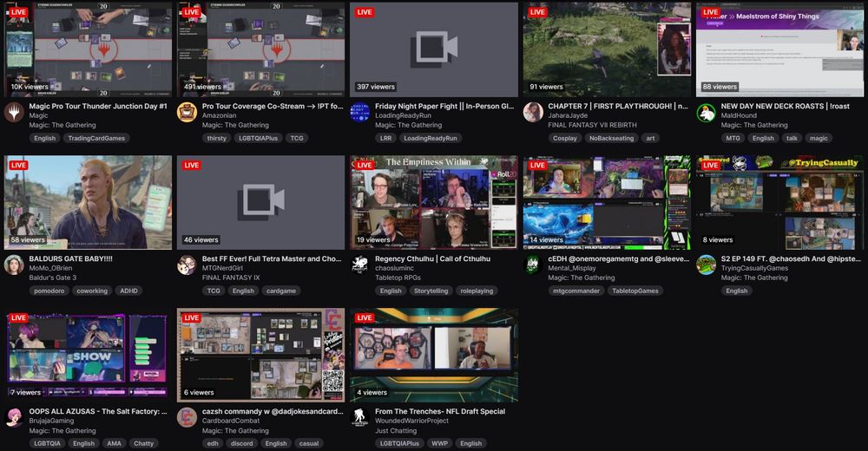Open the Chapter 7 First Playthrough thumbnail

coord(608,49)
